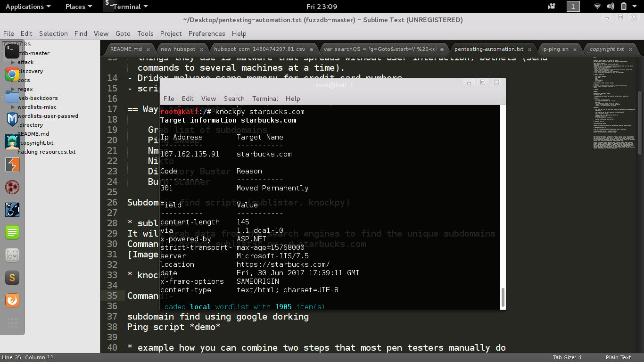Screen dimensions: 644x362
Task: Close the new hubspot tab
Action: pyautogui.click(x=201, y=49)
